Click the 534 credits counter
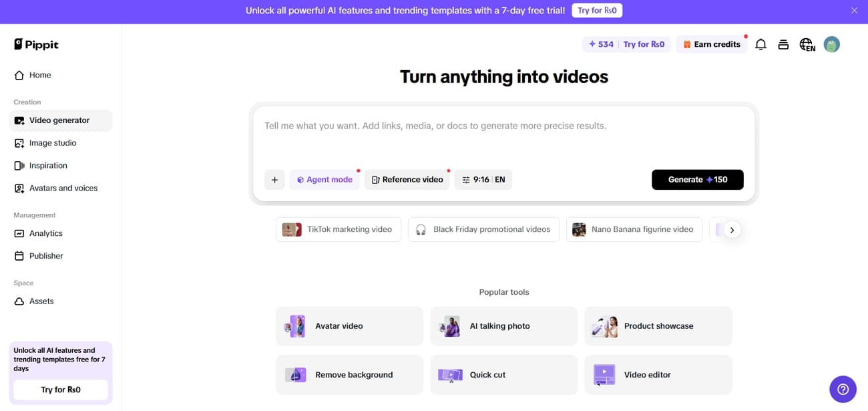The width and height of the screenshot is (868, 411). (600, 43)
